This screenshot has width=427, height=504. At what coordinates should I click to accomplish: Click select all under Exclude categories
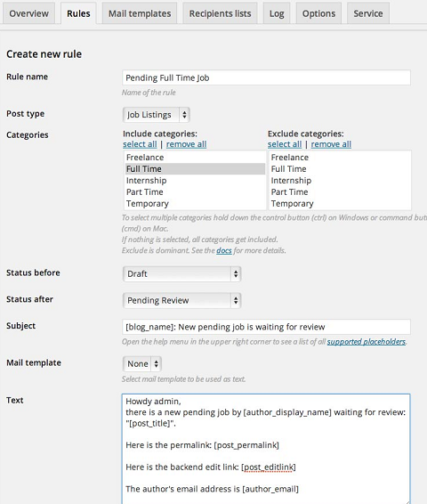pyautogui.click(x=285, y=144)
